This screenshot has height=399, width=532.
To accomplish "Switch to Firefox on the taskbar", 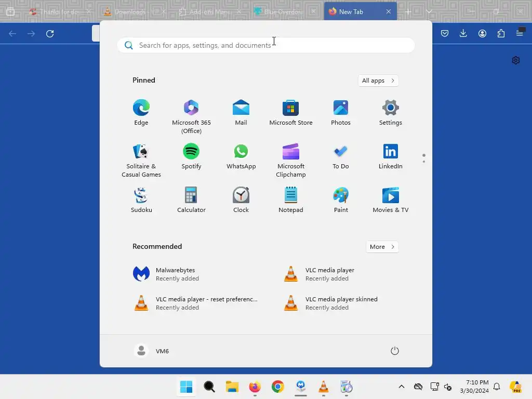I will 255,387.
